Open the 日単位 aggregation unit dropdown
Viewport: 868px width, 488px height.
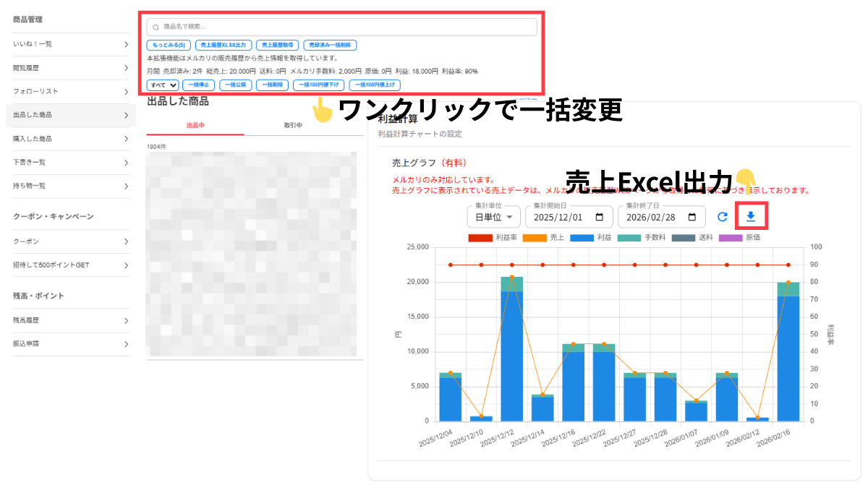tap(493, 216)
